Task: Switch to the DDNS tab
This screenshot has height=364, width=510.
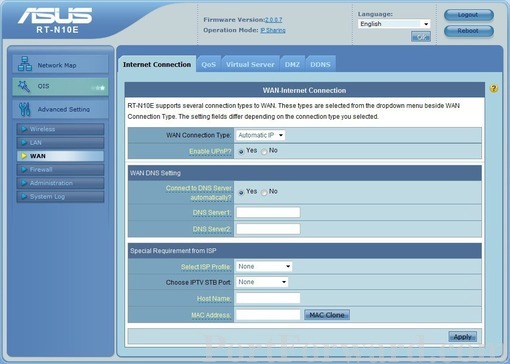Action: point(320,64)
